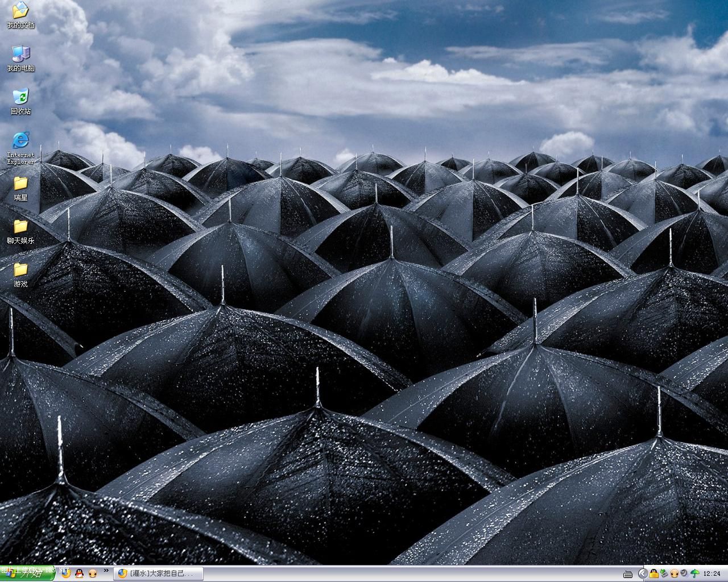Click the browser icon in Quick Launch
The height and width of the screenshot is (582, 728).
click(x=66, y=573)
